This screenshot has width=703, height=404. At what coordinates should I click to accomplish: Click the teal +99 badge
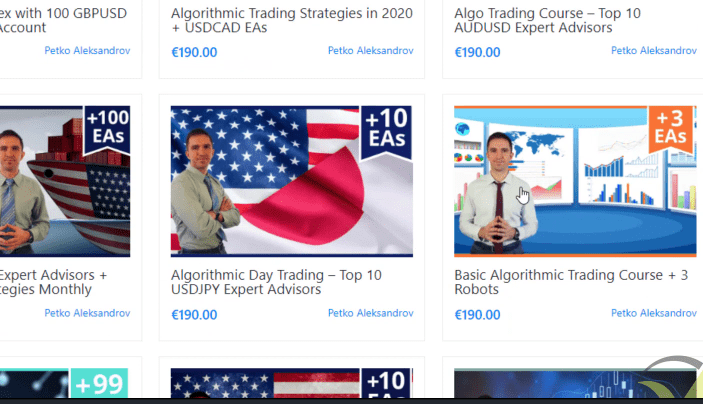point(99,383)
